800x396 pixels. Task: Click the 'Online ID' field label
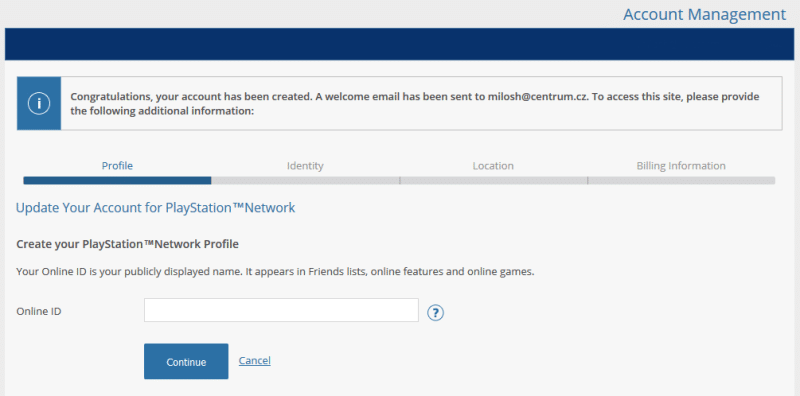pos(39,311)
